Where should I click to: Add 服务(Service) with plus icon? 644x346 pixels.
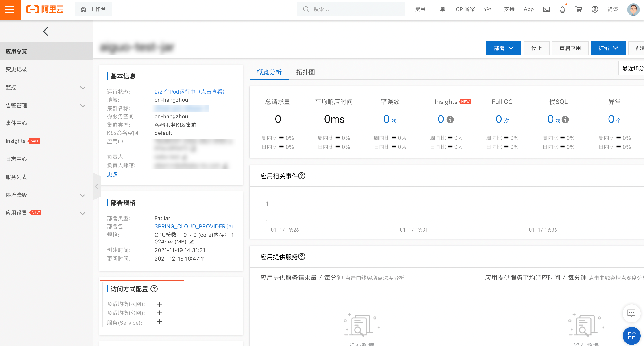159,321
